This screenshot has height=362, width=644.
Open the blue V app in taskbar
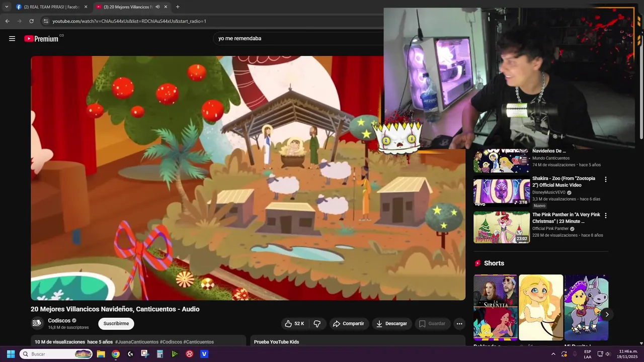pyautogui.click(x=204, y=354)
